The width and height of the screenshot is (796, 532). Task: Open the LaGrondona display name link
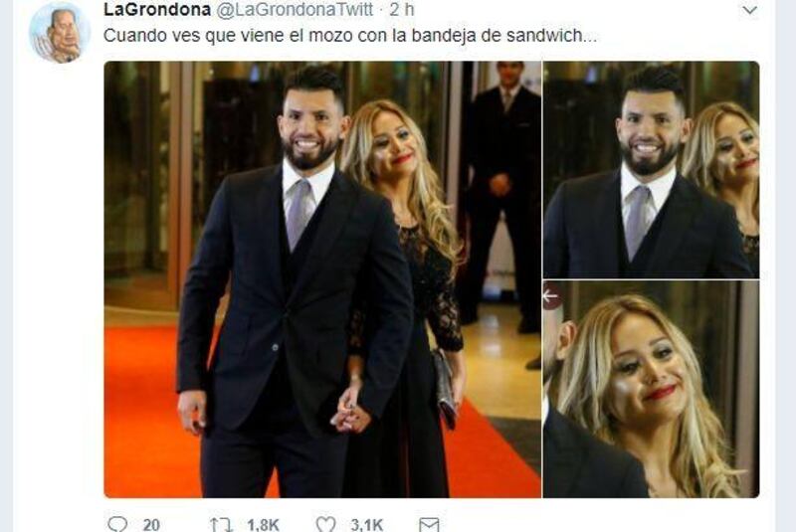[157, 9]
